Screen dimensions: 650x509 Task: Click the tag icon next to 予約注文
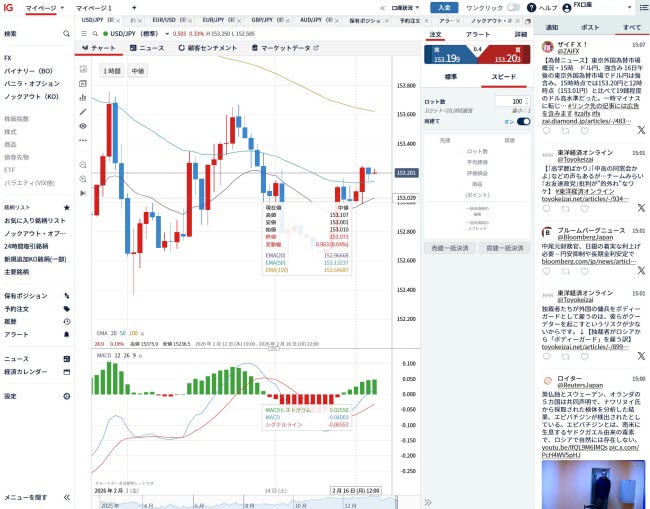point(67,309)
